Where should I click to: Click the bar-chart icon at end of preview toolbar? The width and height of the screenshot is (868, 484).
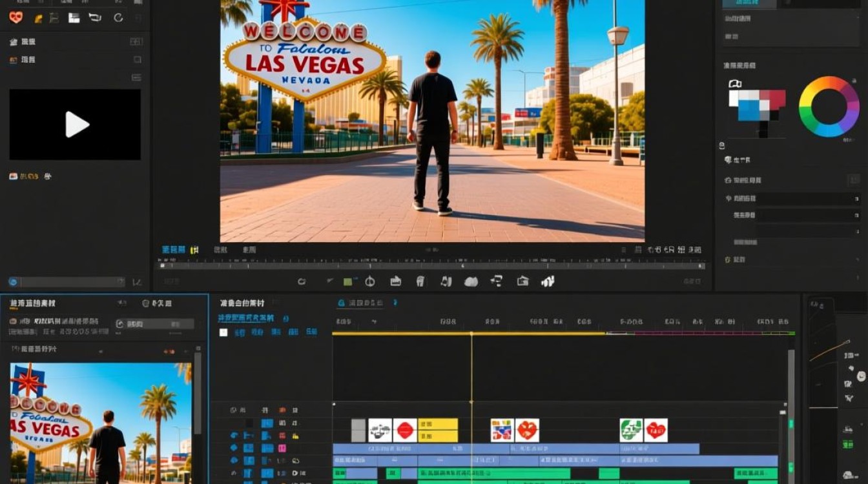[548, 281]
